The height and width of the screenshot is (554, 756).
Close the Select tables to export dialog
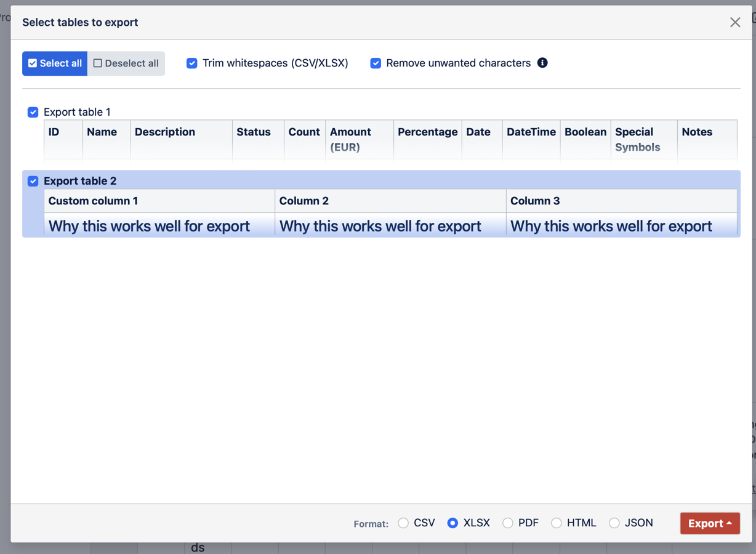735,22
